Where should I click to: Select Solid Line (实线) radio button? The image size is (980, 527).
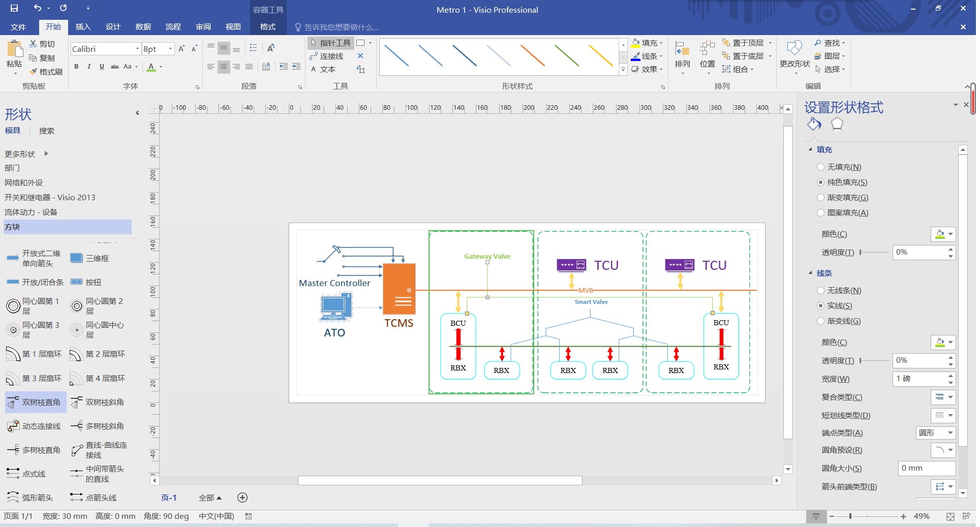[820, 305]
